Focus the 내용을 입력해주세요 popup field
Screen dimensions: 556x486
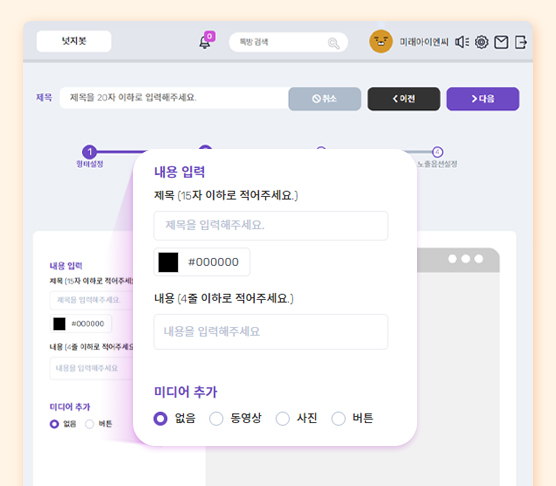click(x=271, y=332)
